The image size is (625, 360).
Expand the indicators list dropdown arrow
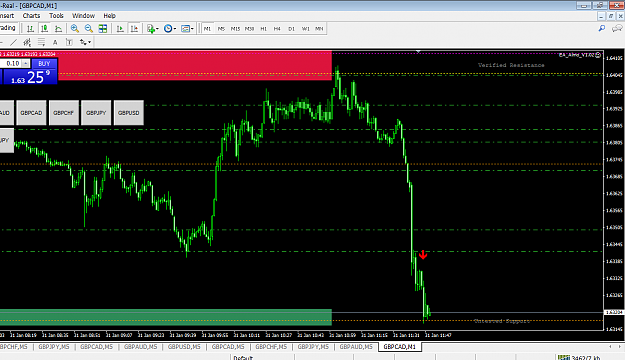(157, 29)
